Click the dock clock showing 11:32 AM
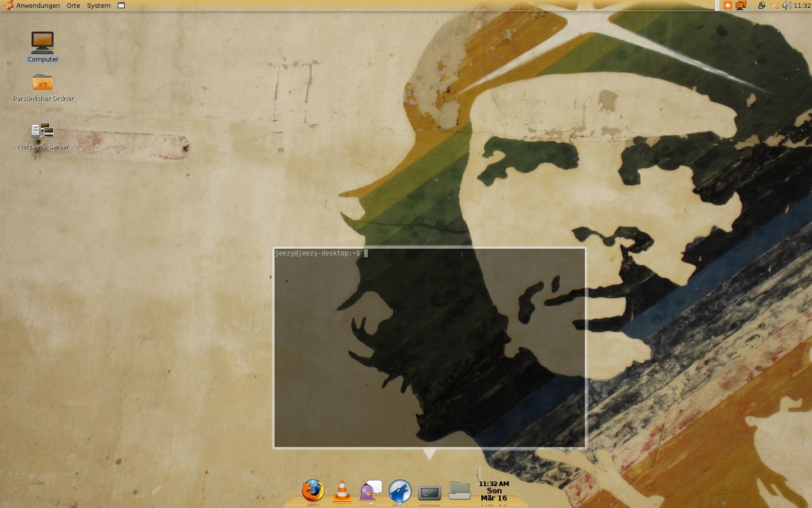812x508 pixels. pos(494,491)
